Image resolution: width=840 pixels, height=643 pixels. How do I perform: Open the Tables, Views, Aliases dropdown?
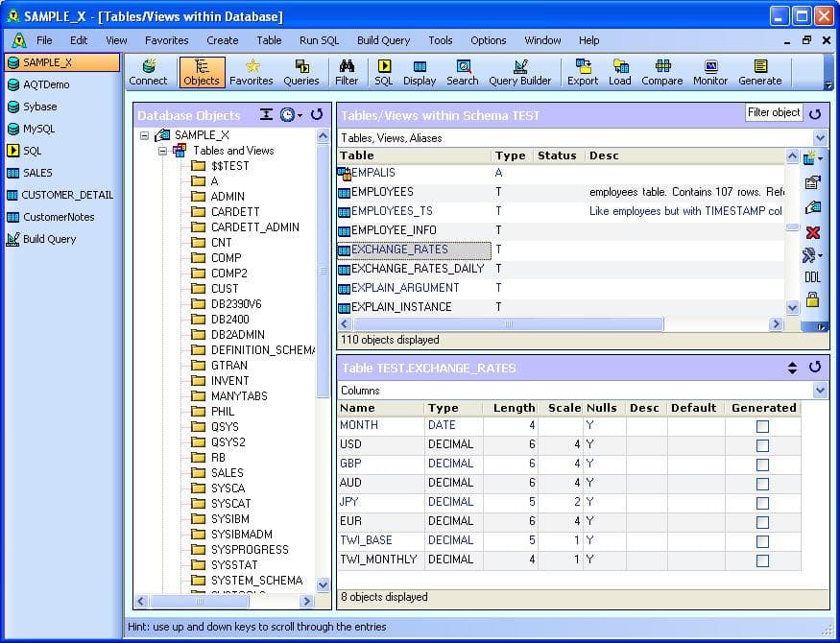pyautogui.click(x=819, y=137)
